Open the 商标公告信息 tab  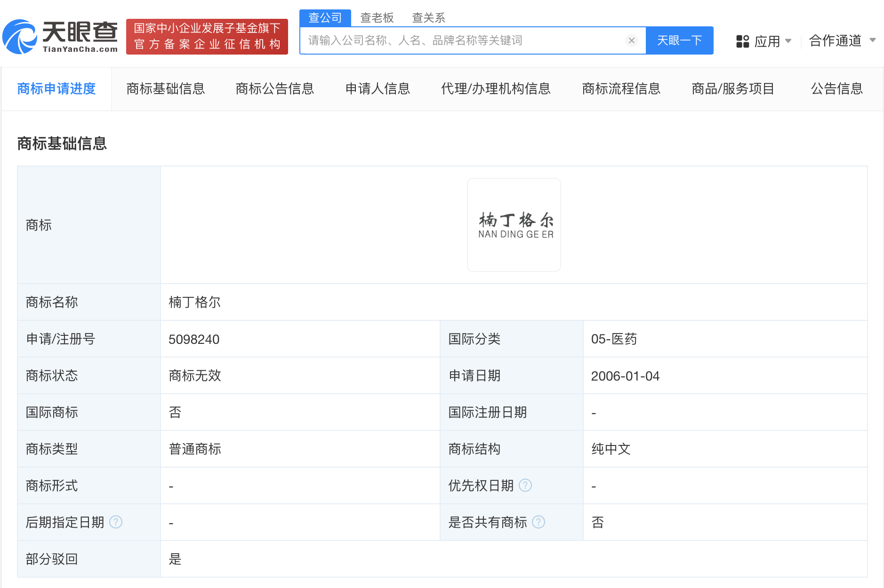pyautogui.click(x=275, y=88)
